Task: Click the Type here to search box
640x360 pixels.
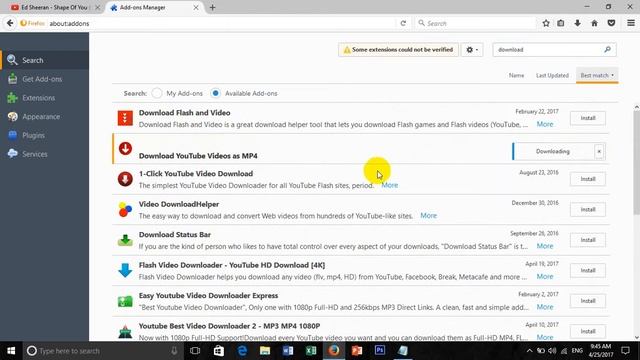Action: pyautogui.click(x=102, y=351)
